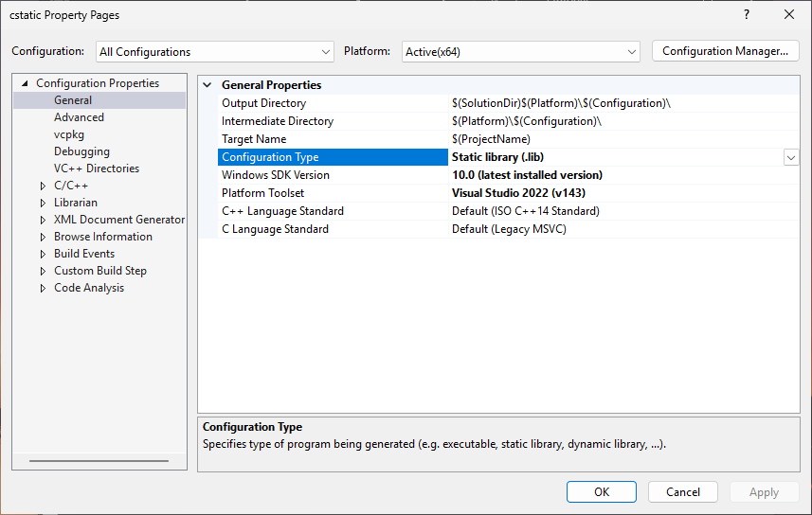The width and height of the screenshot is (812, 515).
Task: Select the VC++ Directories page
Action: pyautogui.click(x=97, y=169)
